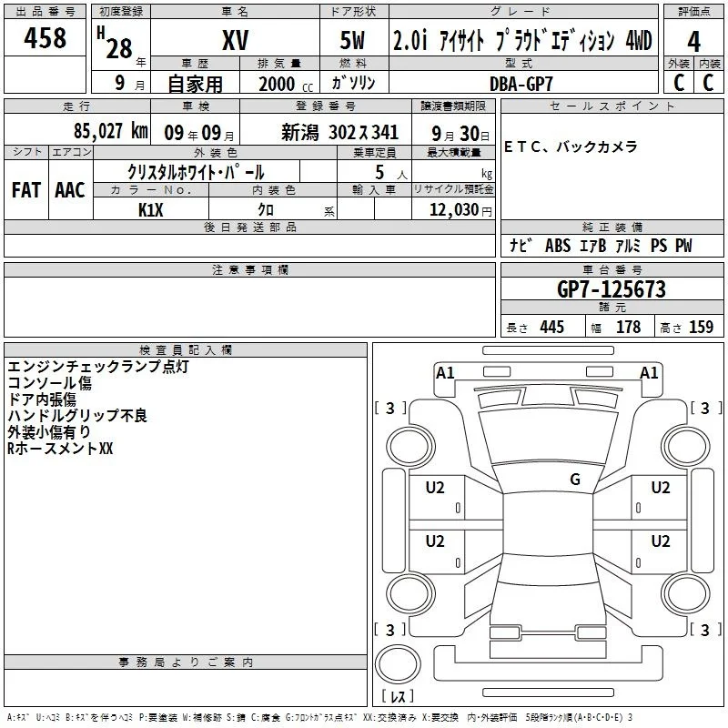
Task: Click the front-left wheel circle on diagram
Action: [410, 447]
